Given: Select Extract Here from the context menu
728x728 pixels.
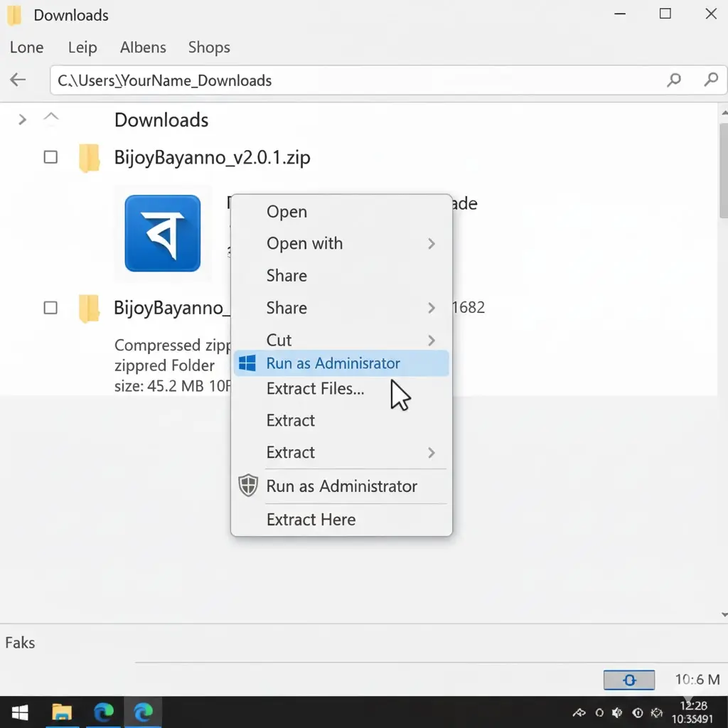Looking at the screenshot, I should [x=311, y=520].
